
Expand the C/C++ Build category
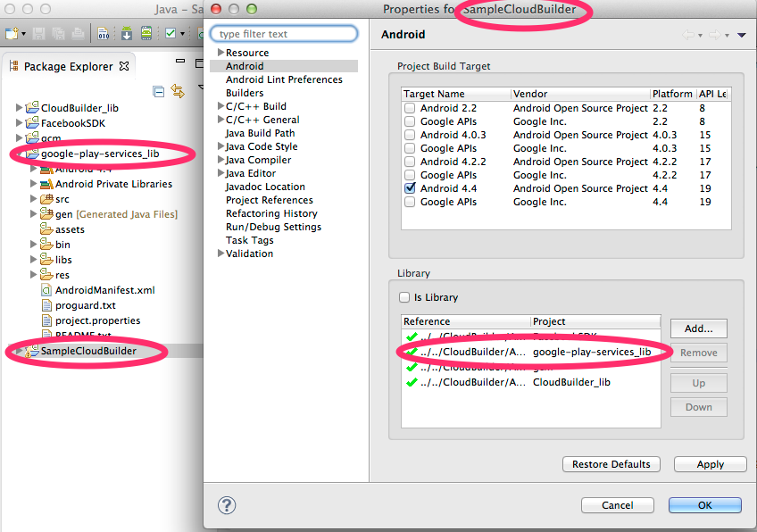(220, 105)
